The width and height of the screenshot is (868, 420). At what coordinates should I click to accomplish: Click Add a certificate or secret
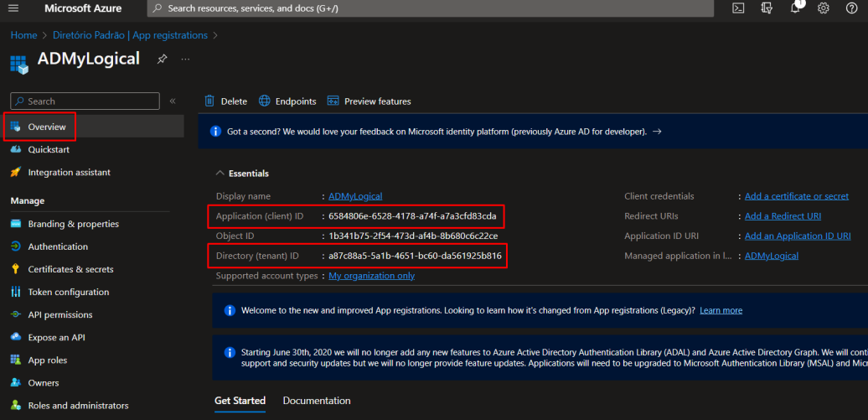[x=797, y=196]
